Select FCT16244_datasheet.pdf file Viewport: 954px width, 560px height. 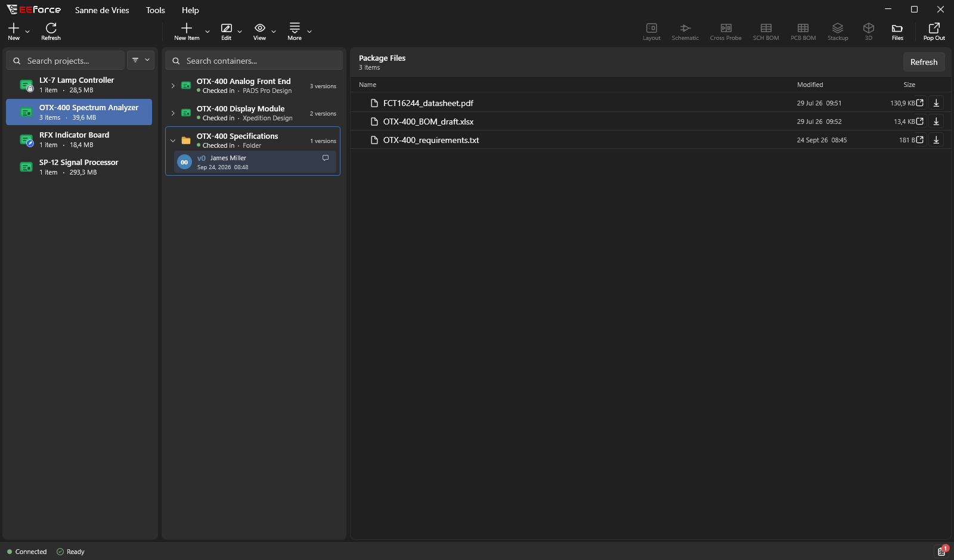click(651, 103)
